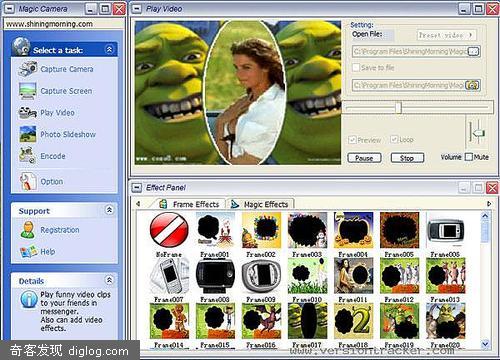This screenshot has height=360, width=500.
Task: Apply the Frame005 effect
Action: (399, 230)
